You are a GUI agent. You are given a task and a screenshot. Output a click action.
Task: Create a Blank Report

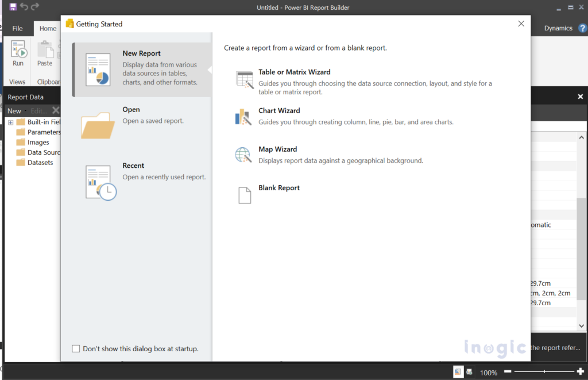(279, 187)
